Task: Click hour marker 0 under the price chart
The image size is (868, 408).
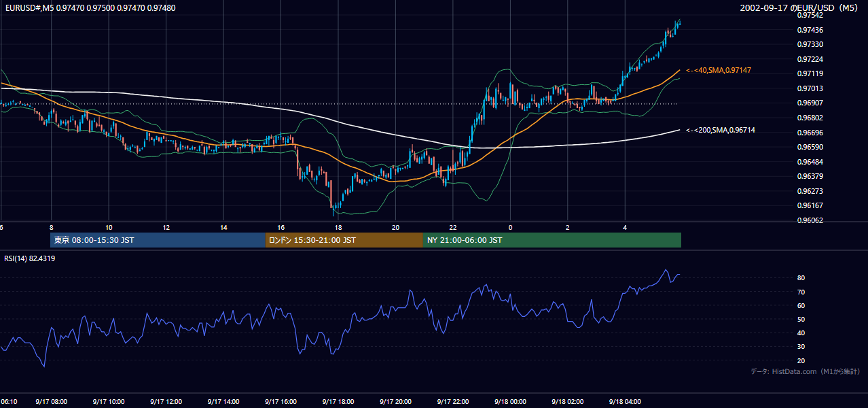Action: click(510, 227)
